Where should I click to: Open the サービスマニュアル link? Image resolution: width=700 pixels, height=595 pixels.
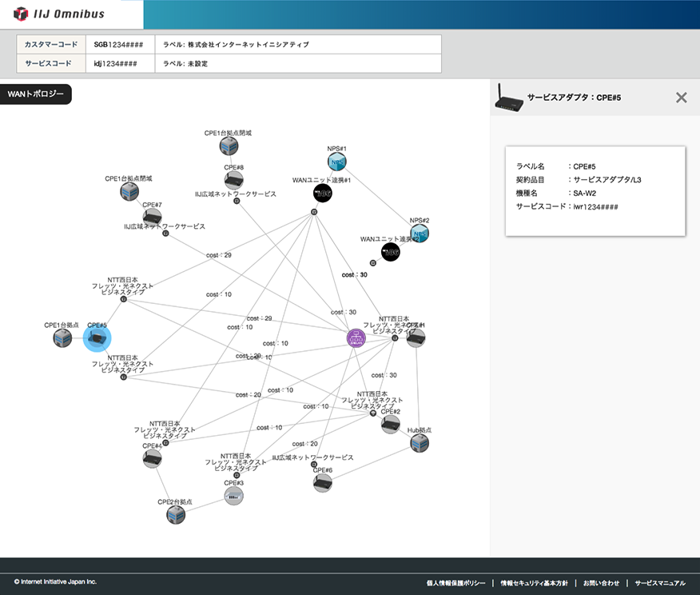click(x=660, y=583)
